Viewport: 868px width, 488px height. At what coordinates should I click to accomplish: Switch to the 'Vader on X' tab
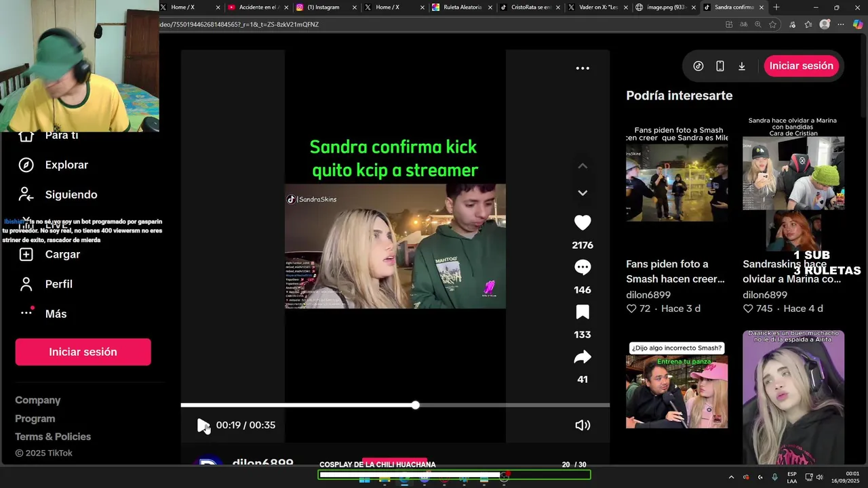pyautogui.click(x=598, y=7)
